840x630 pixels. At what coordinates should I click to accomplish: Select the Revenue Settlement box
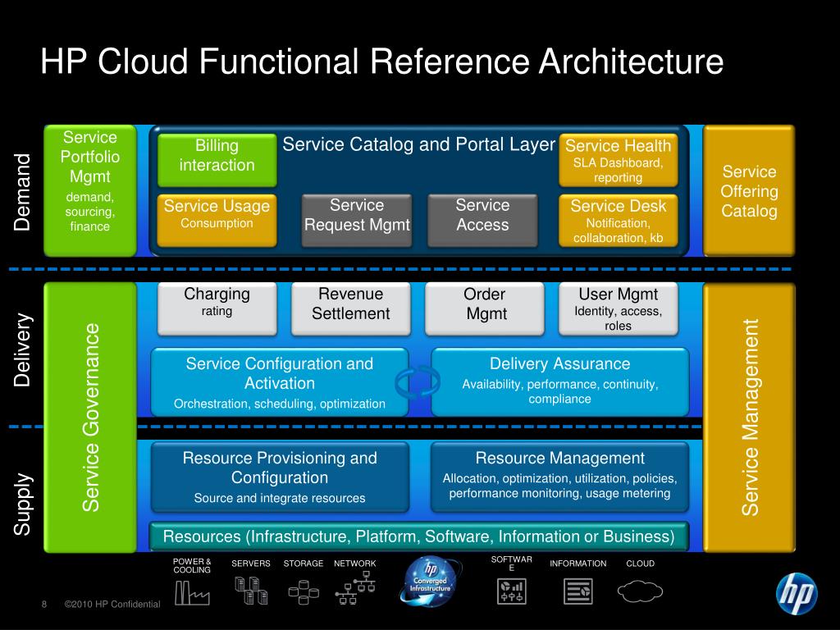point(351,309)
